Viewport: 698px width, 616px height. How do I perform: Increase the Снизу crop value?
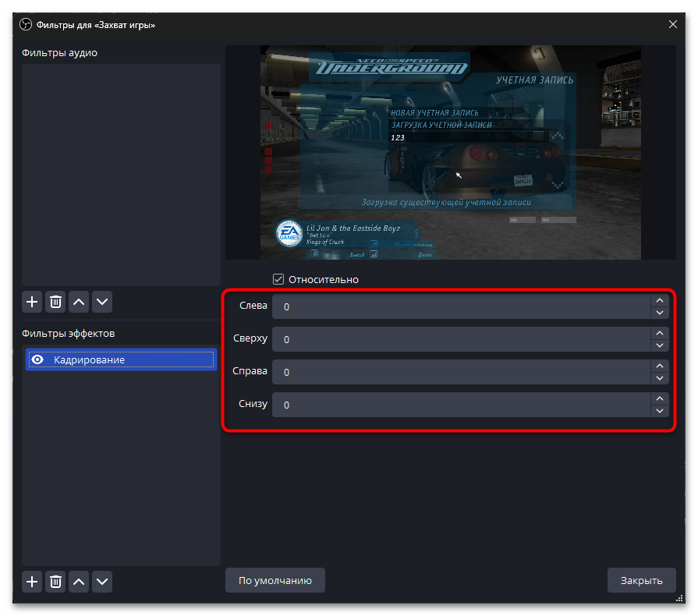[660, 398]
